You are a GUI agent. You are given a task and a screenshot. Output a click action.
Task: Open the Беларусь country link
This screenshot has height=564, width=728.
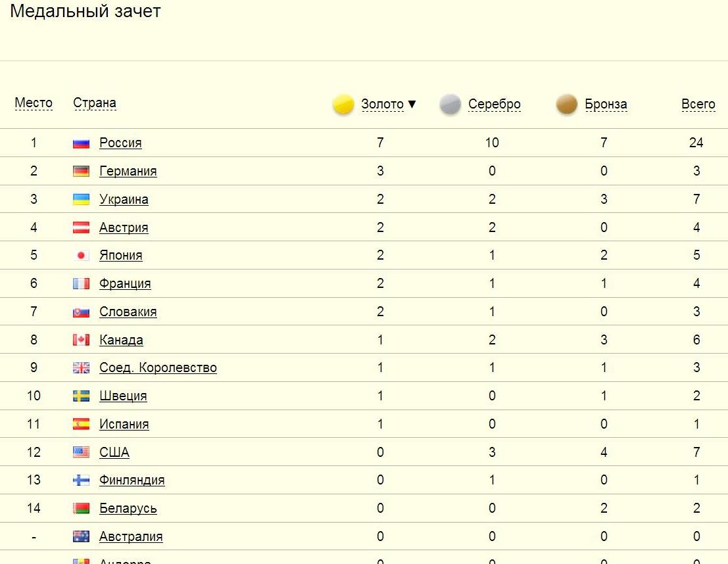(x=128, y=509)
